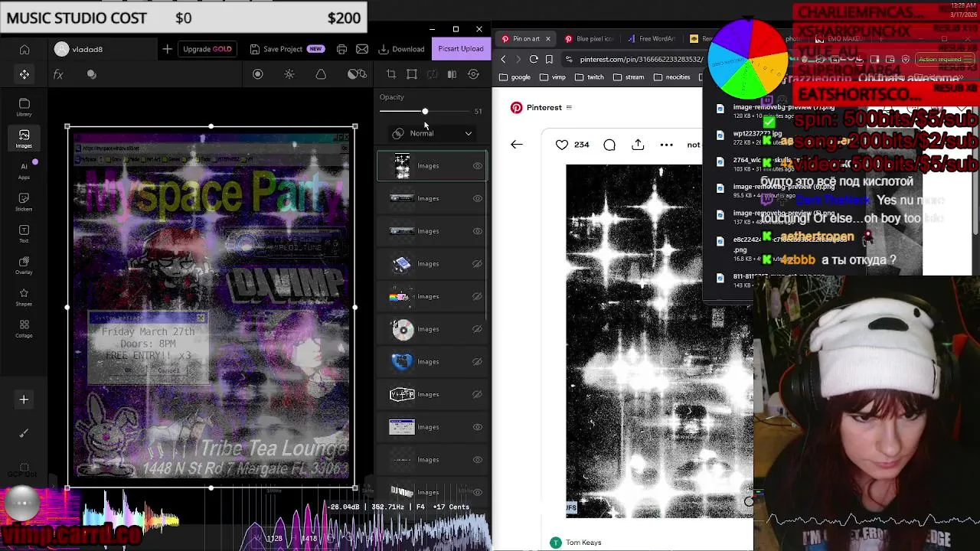Click the plus icon in left sidebar
Viewport: 980px width, 551px height.
coord(24,399)
